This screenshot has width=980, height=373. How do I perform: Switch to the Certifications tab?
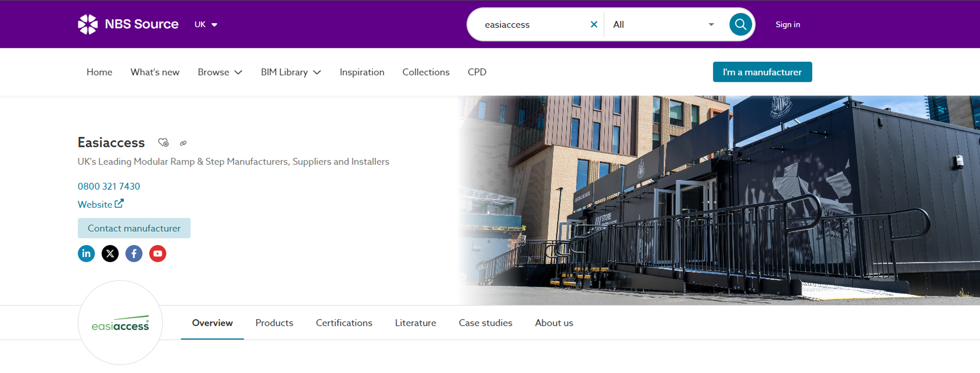click(344, 323)
